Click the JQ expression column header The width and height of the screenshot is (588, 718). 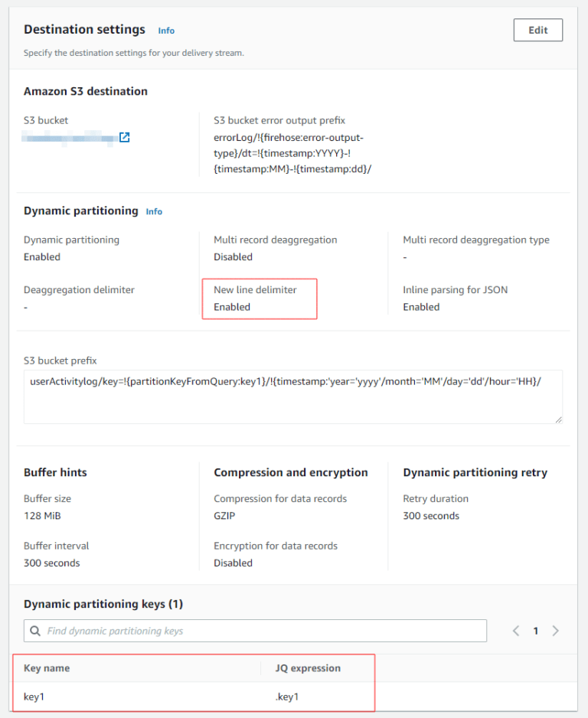pos(308,667)
